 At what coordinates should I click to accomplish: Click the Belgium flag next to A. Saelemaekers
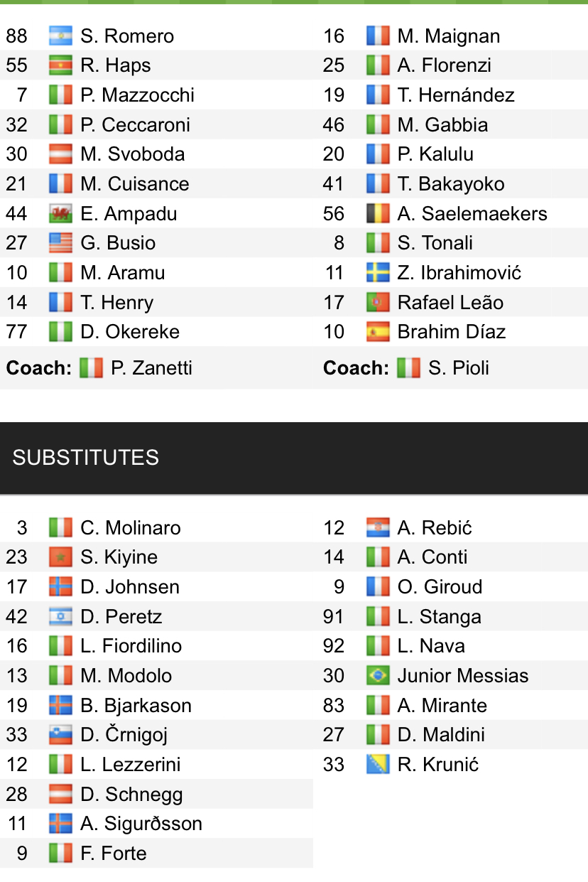pos(378,213)
